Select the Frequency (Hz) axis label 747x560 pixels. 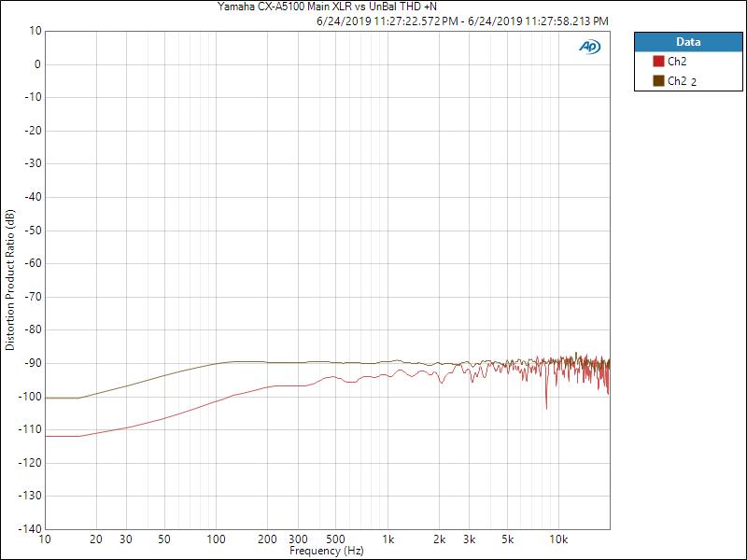pyautogui.click(x=326, y=552)
